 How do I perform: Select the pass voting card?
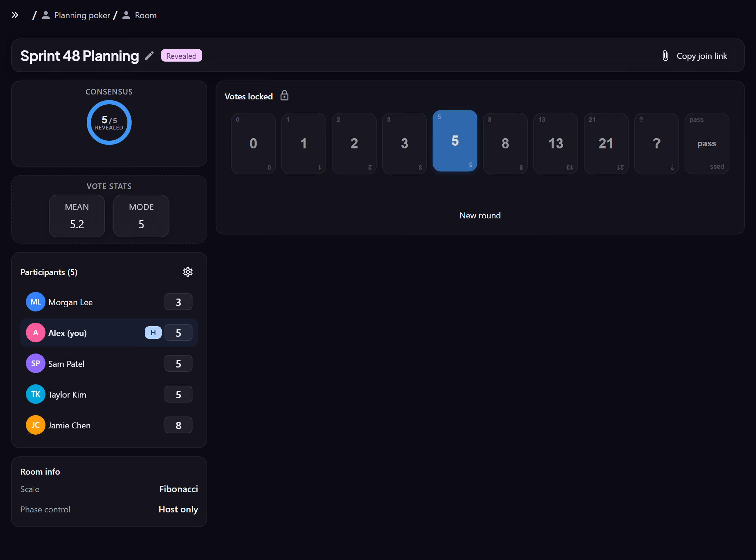tap(707, 143)
